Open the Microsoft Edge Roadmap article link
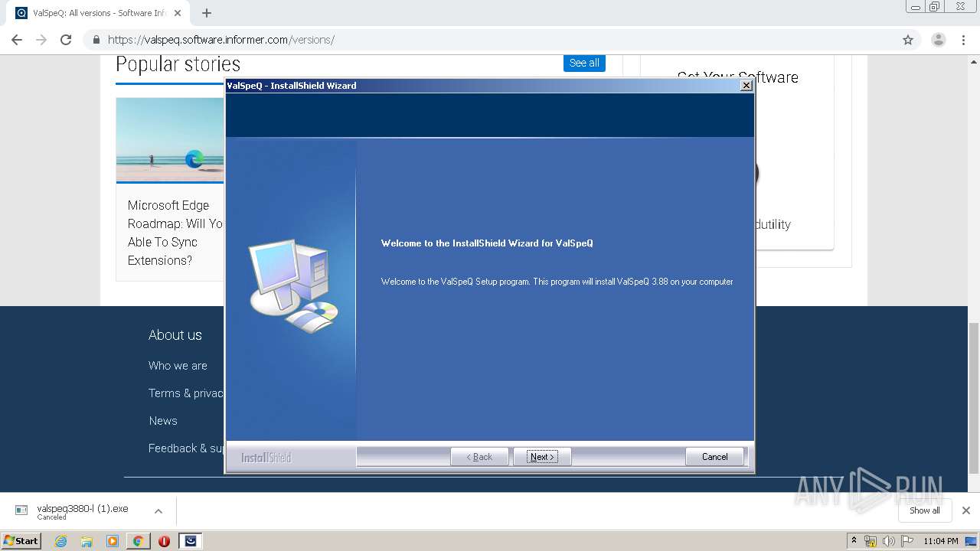Viewport: 980px width, 551px height. [x=175, y=233]
